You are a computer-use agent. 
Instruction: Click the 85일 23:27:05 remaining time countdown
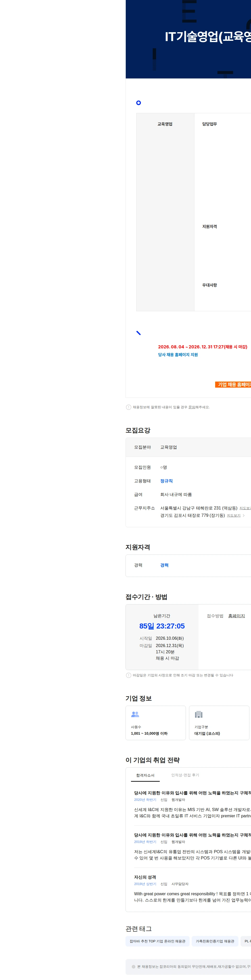(162, 626)
